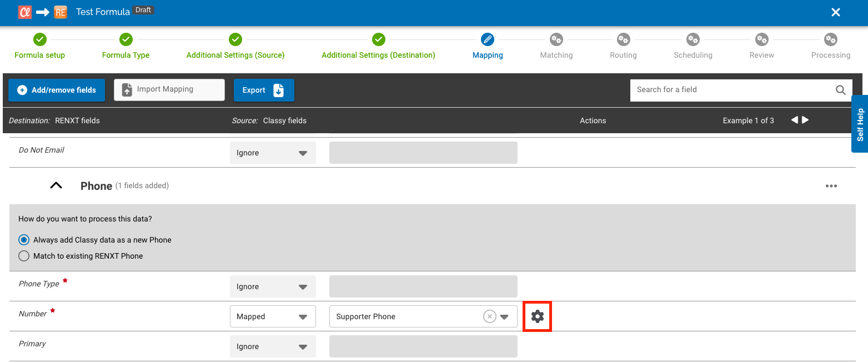Click the Classy app icon in header
The height and width of the screenshot is (363, 868).
[x=24, y=11]
